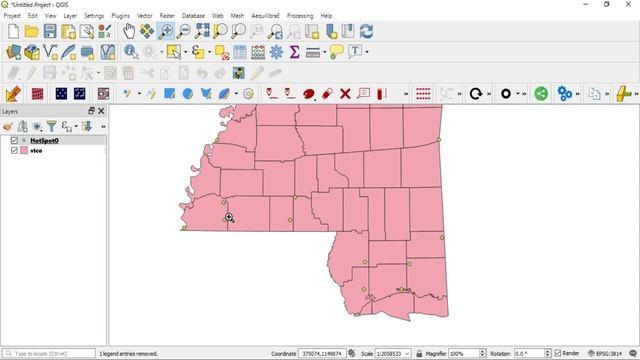The height and width of the screenshot is (360, 640).
Task: Open the Processing menu
Action: point(300,16)
